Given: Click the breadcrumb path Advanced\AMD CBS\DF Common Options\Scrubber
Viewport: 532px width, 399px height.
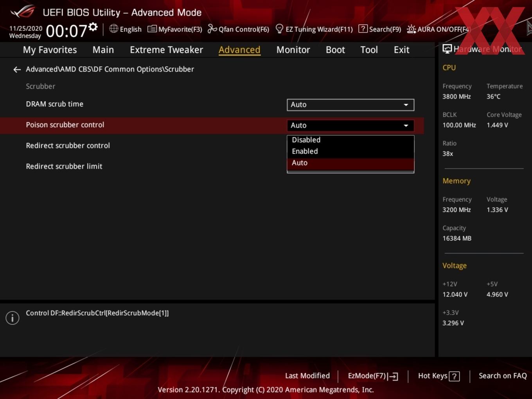Looking at the screenshot, I should (x=110, y=69).
